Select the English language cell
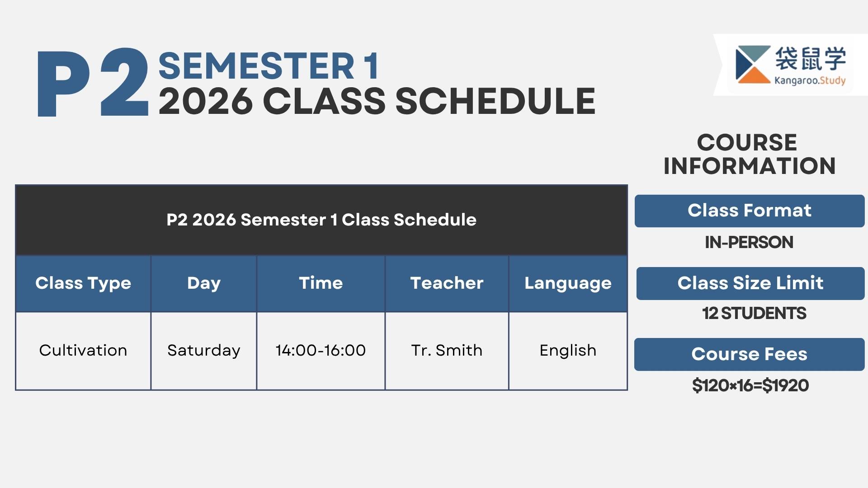This screenshot has height=488, width=868. tap(568, 351)
